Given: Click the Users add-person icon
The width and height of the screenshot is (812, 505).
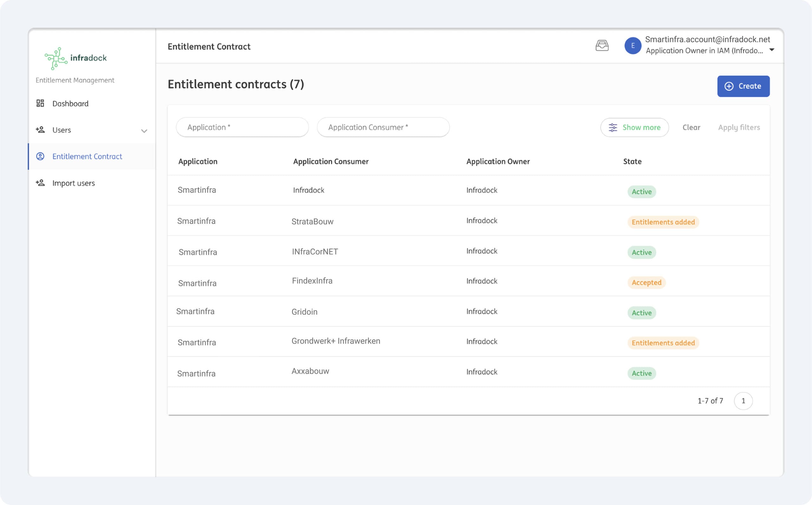Looking at the screenshot, I should pyautogui.click(x=40, y=130).
